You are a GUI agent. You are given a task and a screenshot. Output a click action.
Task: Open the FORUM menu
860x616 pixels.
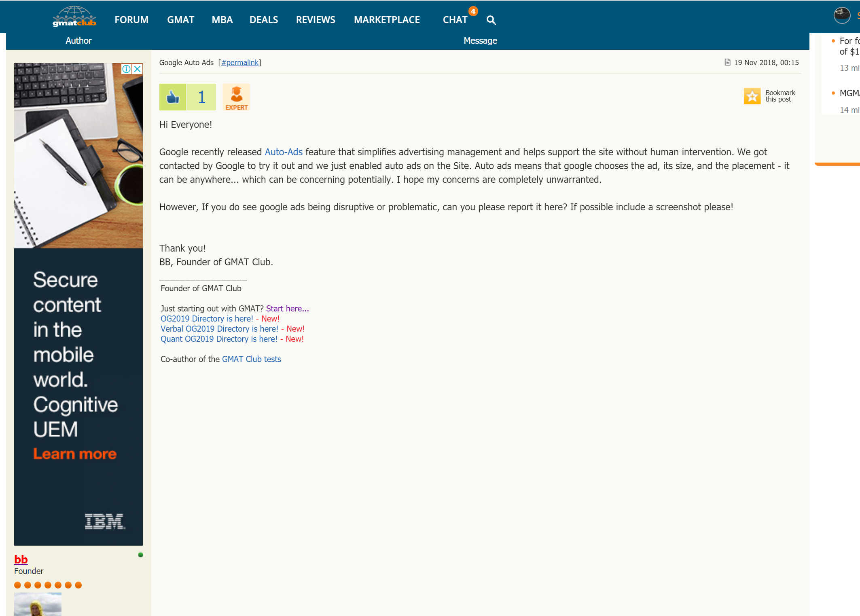click(131, 19)
